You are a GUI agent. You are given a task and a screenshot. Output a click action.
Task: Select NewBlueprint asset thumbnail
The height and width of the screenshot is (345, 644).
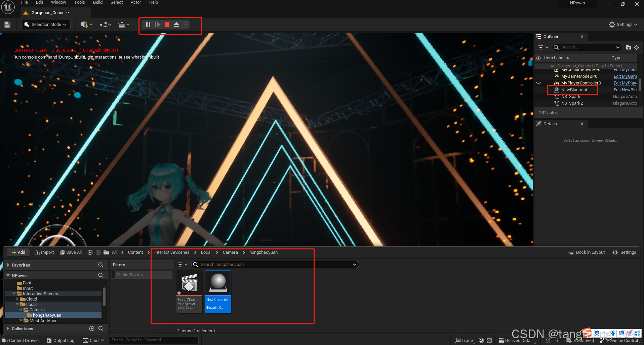(218, 292)
